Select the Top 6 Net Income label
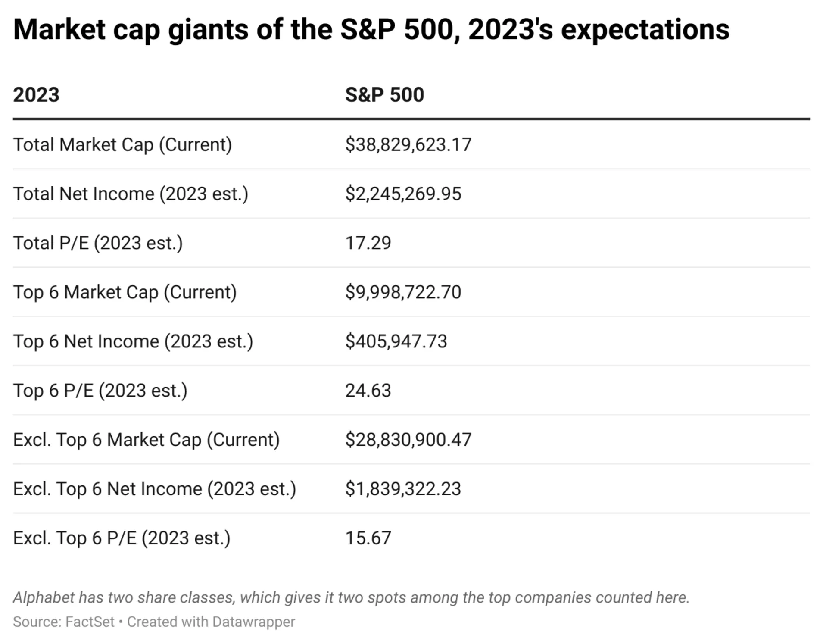823x644 pixels. pos(133,341)
